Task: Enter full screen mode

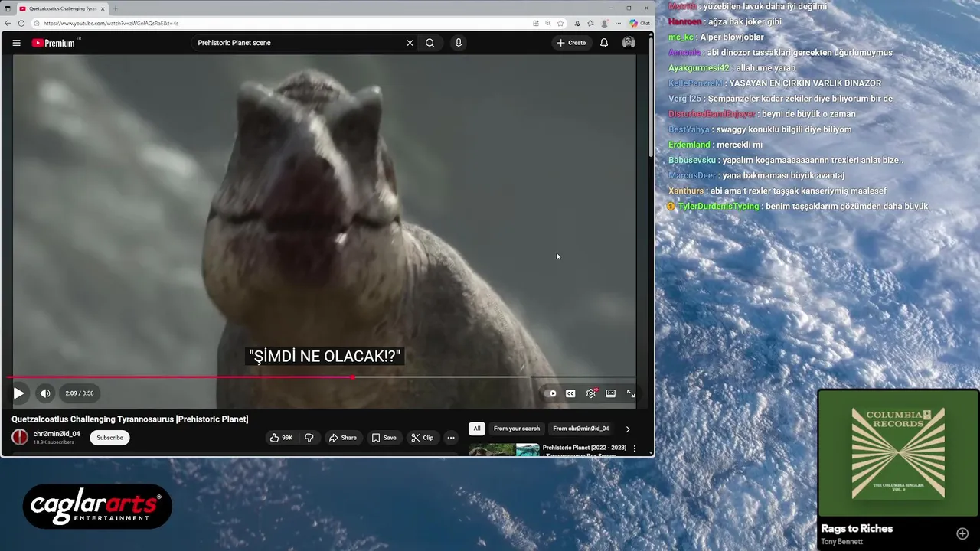Action: click(x=631, y=393)
